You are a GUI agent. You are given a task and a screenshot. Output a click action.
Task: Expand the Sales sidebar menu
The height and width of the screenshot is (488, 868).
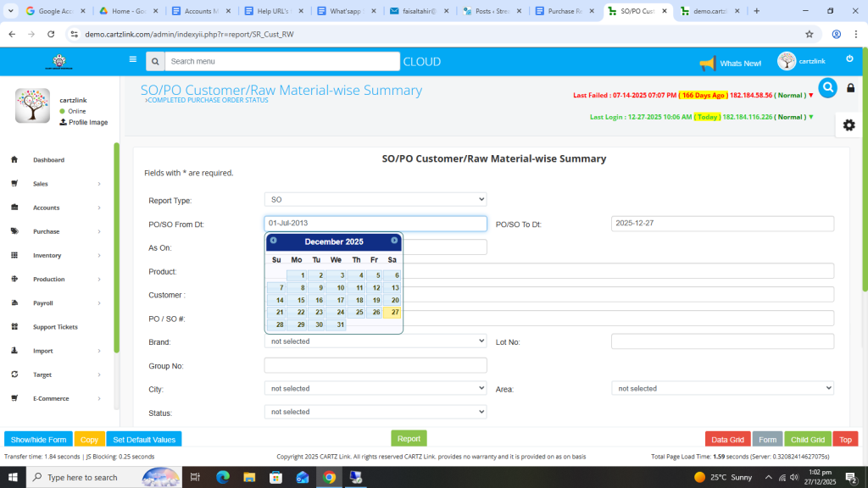[41, 184]
